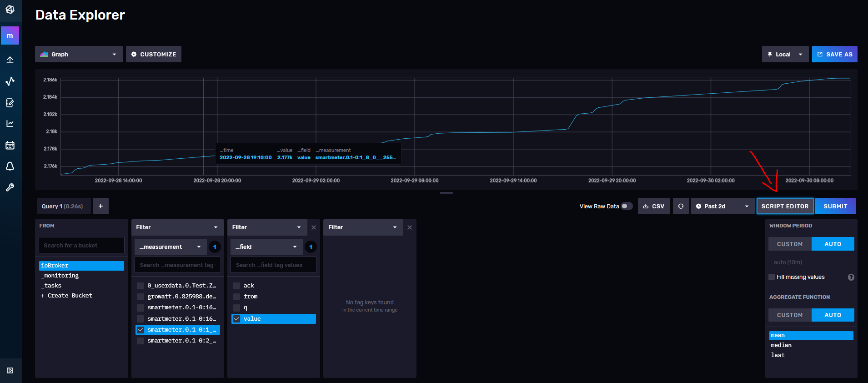This screenshot has width=868, height=383.
Task: Check growatt.0.825988.de… measurement
Action: pyautogui.click(x=140, y=297)
